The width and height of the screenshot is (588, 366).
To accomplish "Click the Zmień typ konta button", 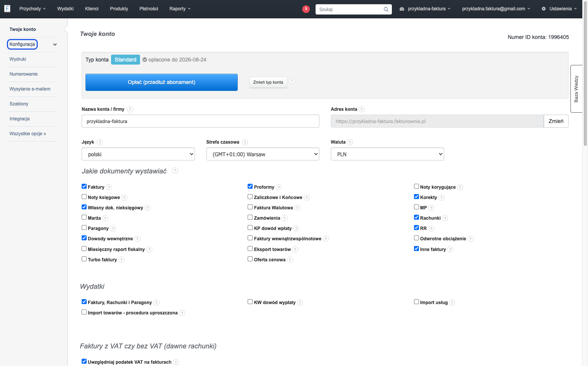I will pyautogui.click(x=268, y=82).
